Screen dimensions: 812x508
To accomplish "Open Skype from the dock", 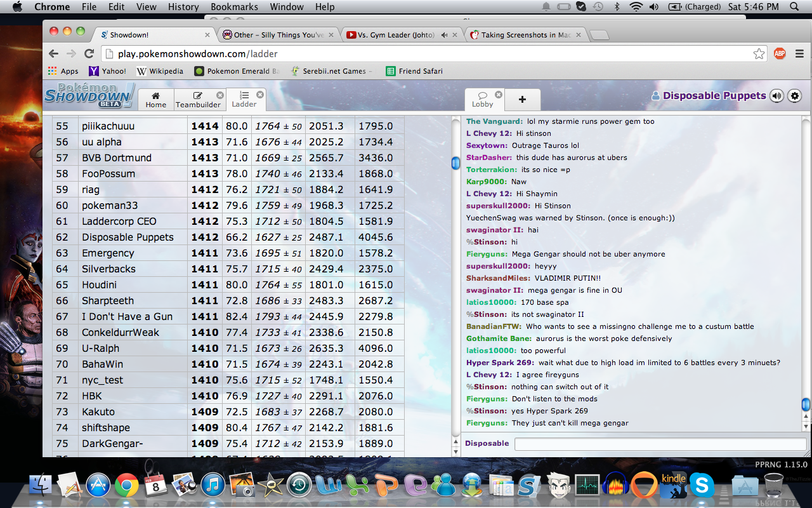I will (702, 486).
